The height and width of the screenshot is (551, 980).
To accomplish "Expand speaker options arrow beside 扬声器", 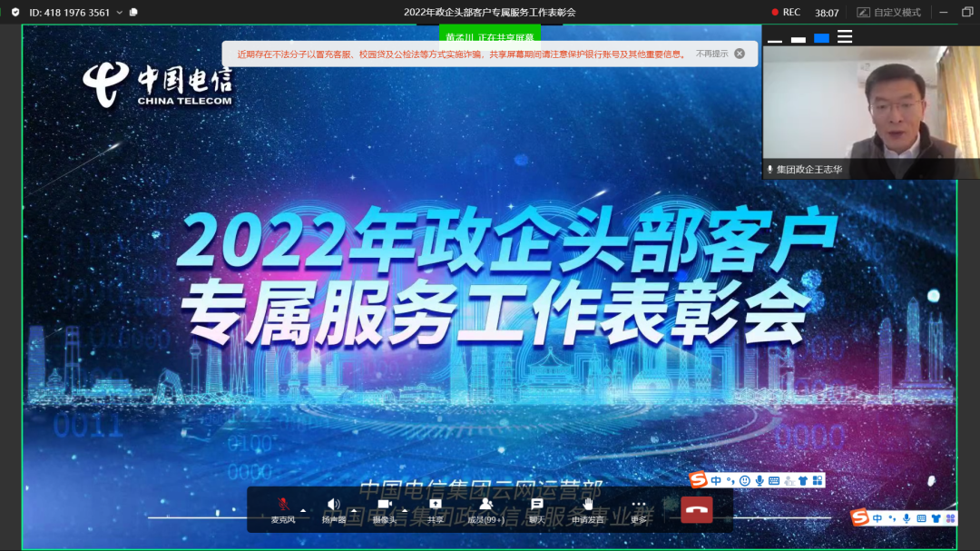I will pos(354,510).
